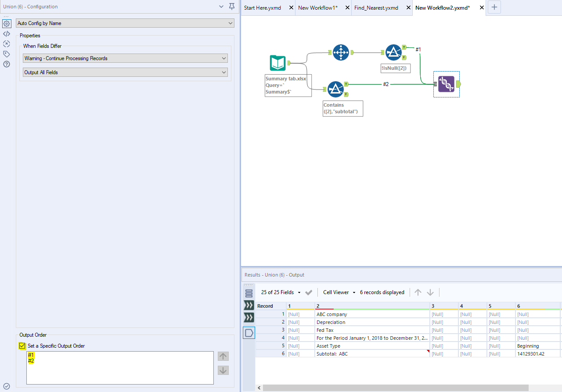
Task: Click the annotation tag icon in the sidebar
Action: [x=6, y=54]
